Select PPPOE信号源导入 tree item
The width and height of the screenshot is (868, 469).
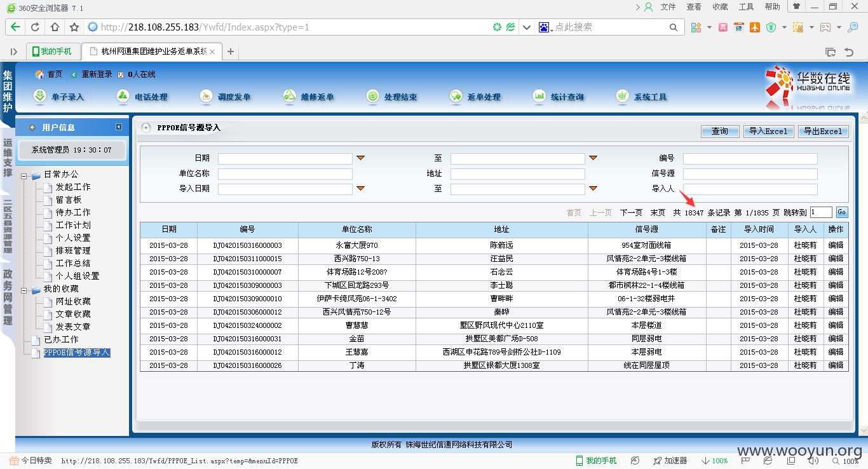click(77, 352)
